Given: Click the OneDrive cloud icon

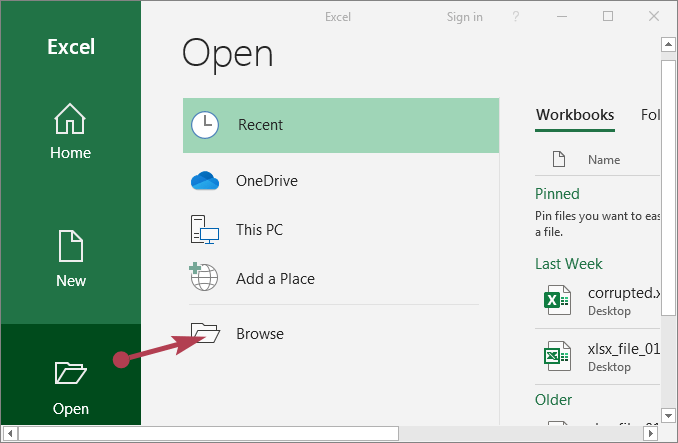Looking at the screenshot, I should pyautogui.click(x=205, y=181).
